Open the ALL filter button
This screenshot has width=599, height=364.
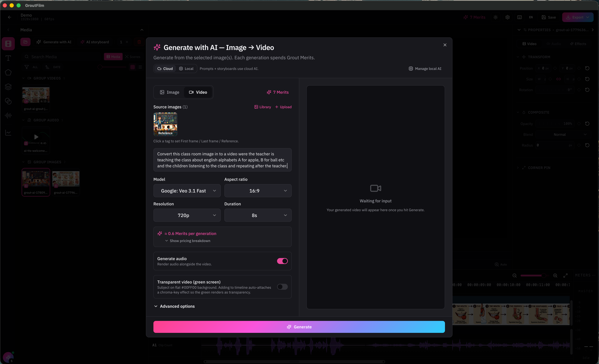coord(32,67)
